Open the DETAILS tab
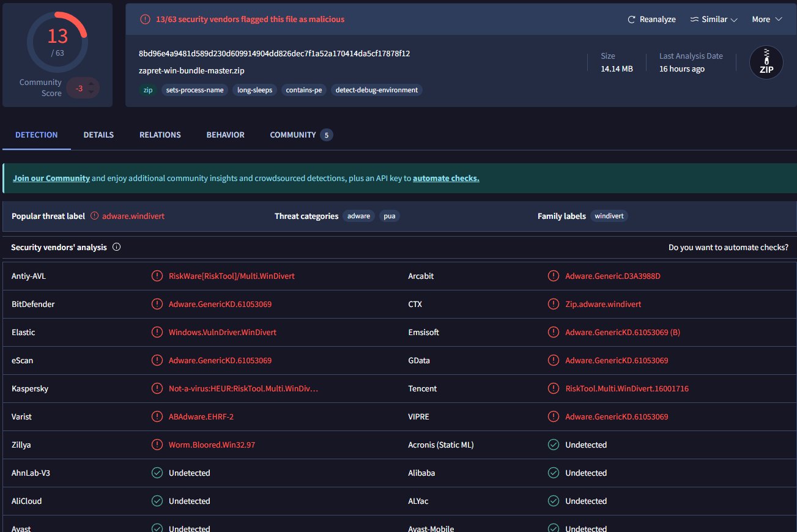Image resolution: width=797 pixels, height=532 pixels. click(98, 135)
